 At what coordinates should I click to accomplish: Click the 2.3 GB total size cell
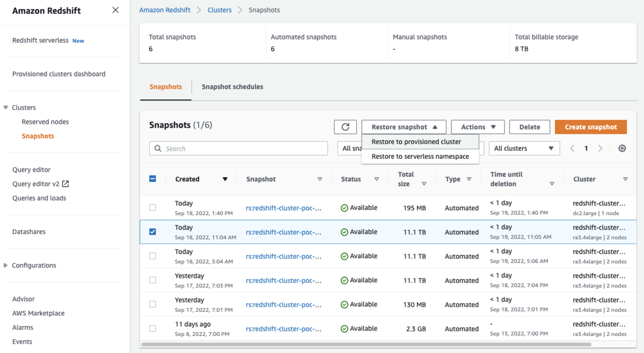point(415,329)
